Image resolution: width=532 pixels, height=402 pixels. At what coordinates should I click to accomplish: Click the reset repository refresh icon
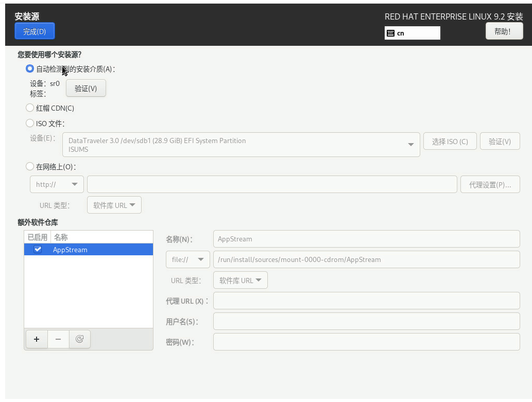tap(80, 339)
